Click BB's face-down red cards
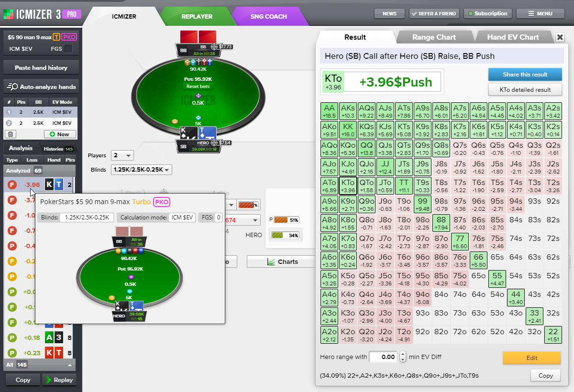Viewport: 574px width, 392px height. 198,36
